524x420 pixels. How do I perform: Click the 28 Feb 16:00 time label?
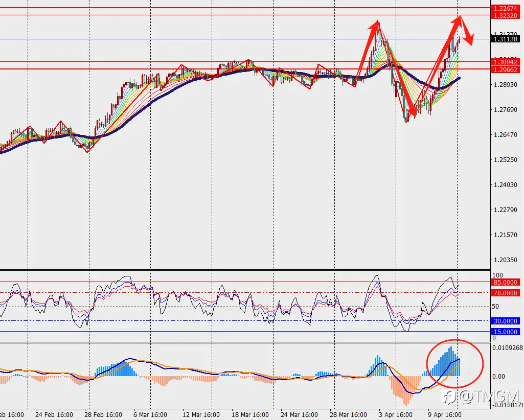point(103,415)
